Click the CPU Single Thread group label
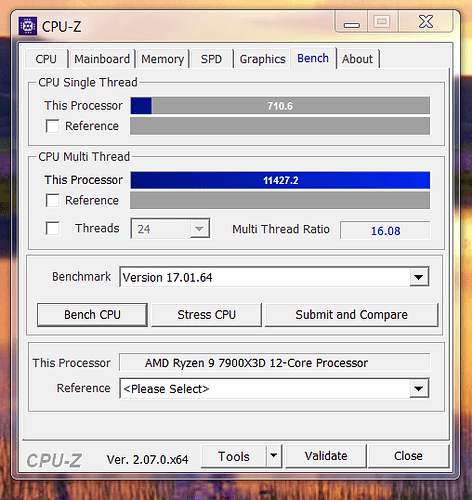Viewport: 472px width, 500px height. tap(88, 82)
